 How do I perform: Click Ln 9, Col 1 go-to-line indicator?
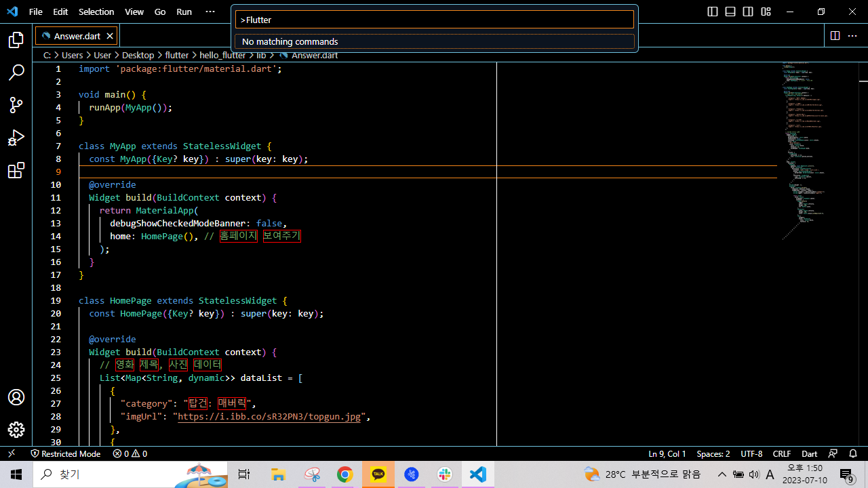coord(667,453)
